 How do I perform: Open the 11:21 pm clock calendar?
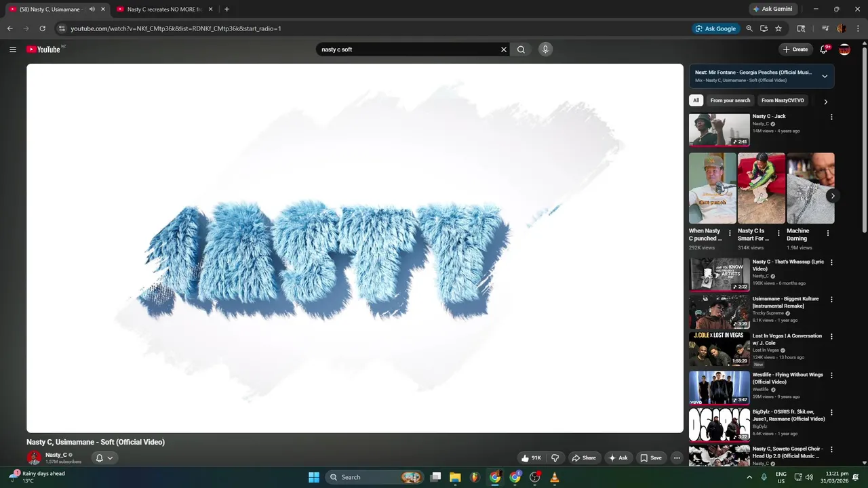[x=836, y=477]
